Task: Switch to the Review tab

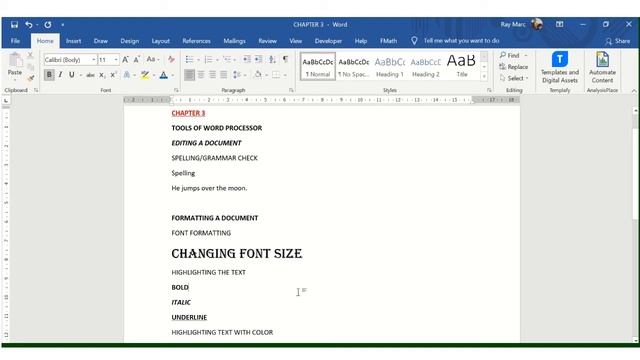Action: coord(267,41)
